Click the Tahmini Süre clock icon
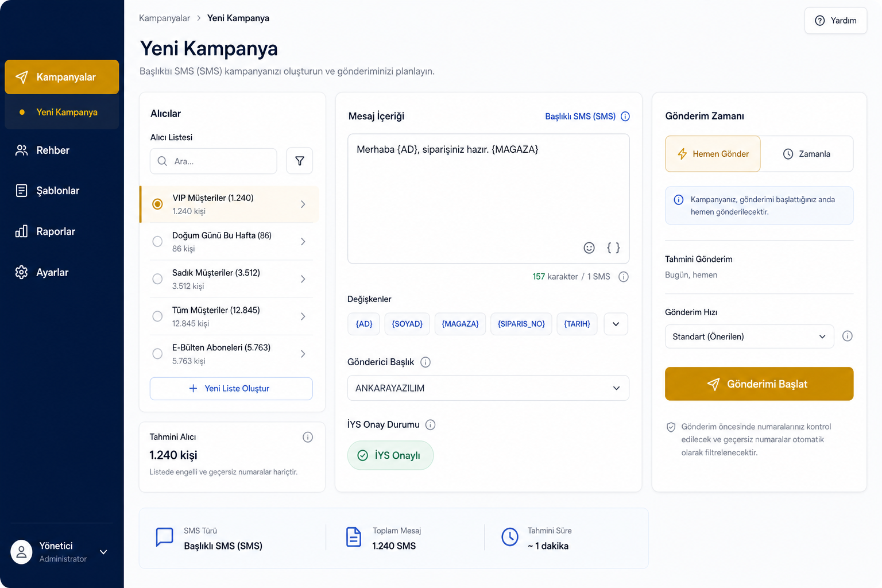 pyautogui.click(x=510, y=537)
